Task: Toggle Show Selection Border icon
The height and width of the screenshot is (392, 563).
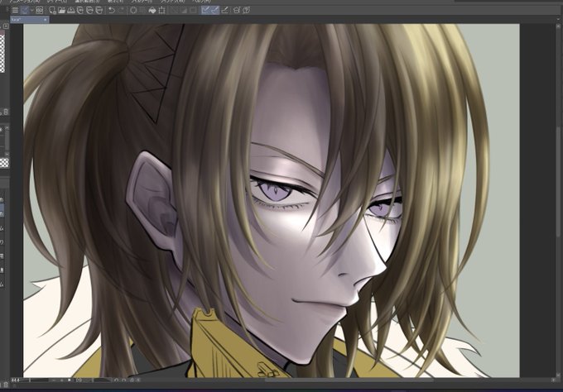Action: pyautogui.click(x=193, y=11)
